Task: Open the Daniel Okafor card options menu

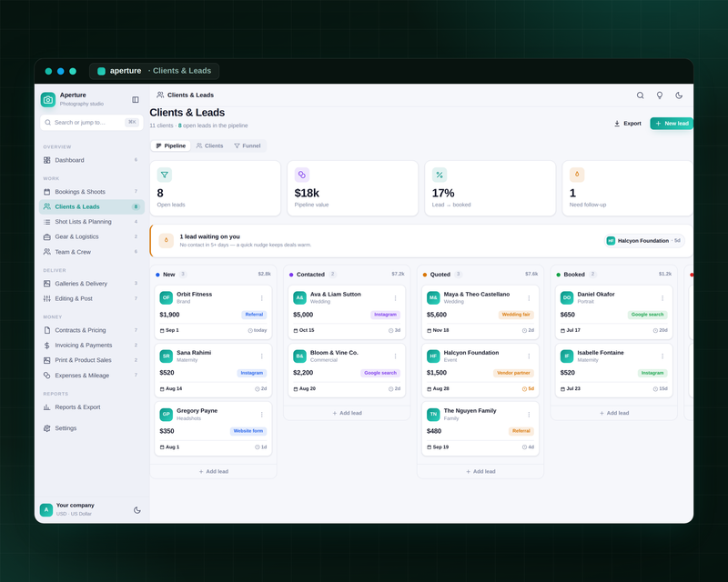Action: click(x=662, y=298)
